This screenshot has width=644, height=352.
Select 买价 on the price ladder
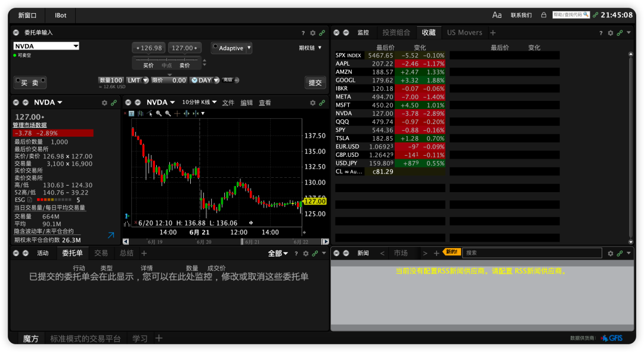coord(148,65)
